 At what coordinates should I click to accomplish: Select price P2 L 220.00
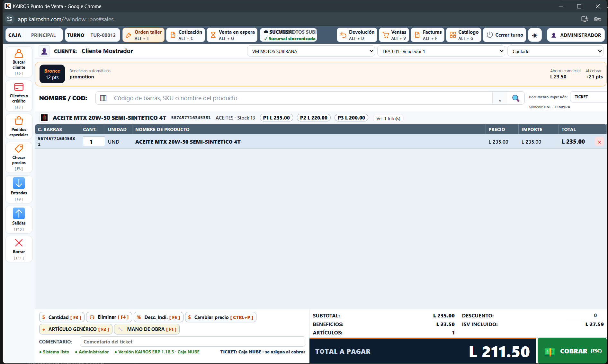point(314,118)
